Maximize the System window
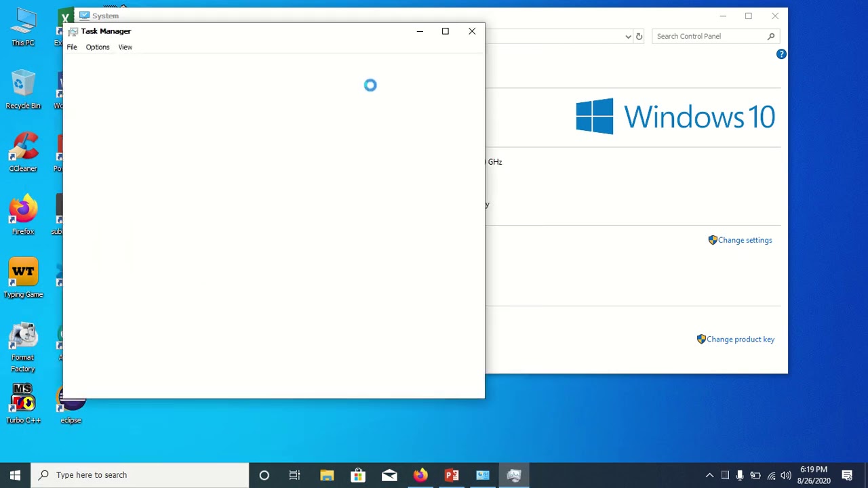868x488 pixels. 749,16
